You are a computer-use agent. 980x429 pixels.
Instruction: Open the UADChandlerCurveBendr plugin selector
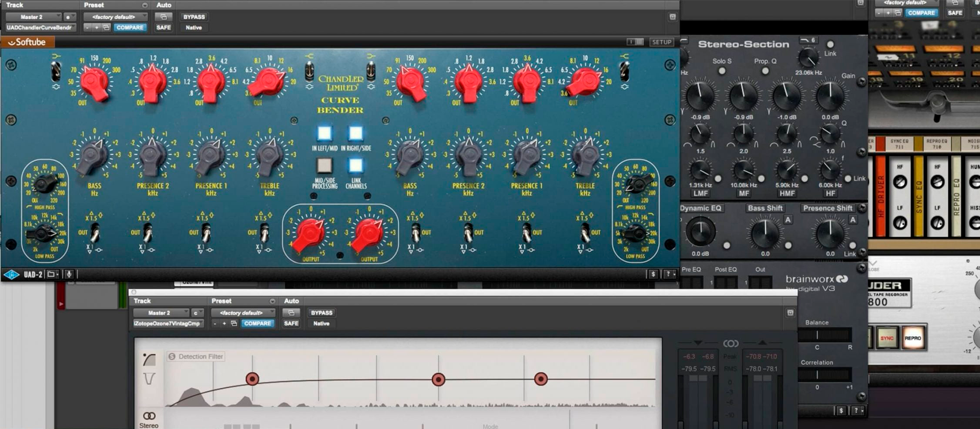41,28
